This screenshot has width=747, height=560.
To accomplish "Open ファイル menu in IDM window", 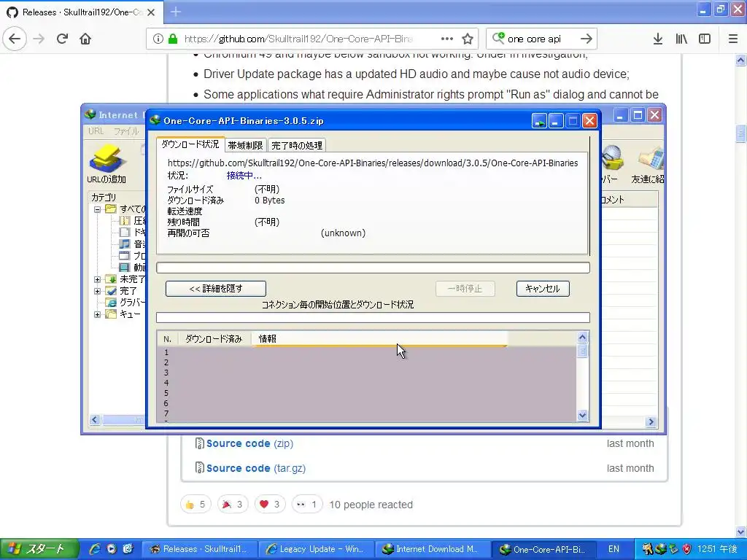I will (126, 131).
